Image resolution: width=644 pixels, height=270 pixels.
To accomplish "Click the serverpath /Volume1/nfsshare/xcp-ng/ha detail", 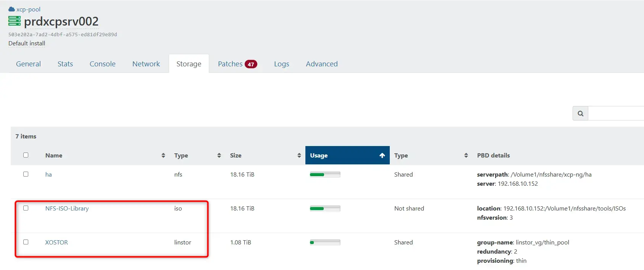I will [534, 174].
